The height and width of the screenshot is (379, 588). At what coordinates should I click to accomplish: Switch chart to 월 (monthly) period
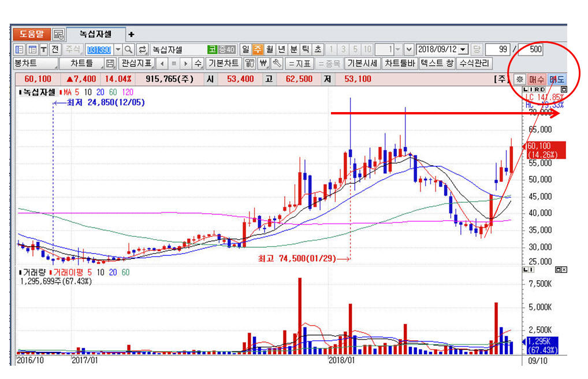pos(270,50)
